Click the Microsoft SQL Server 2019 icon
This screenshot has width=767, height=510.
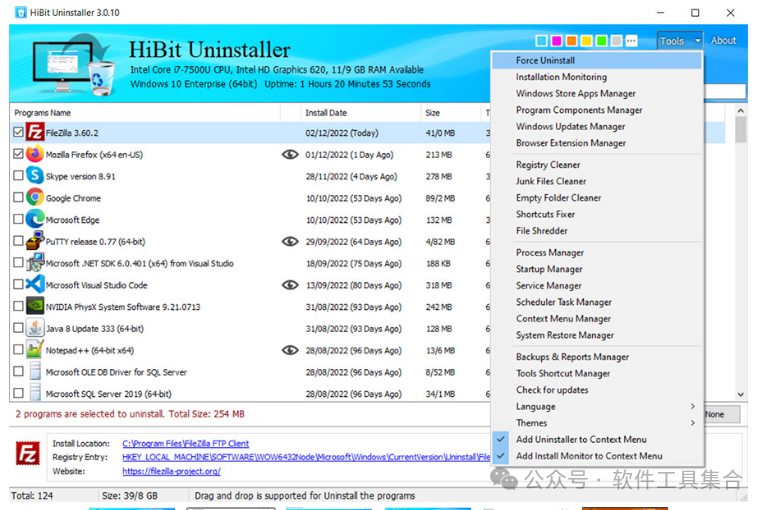(35, 392)
